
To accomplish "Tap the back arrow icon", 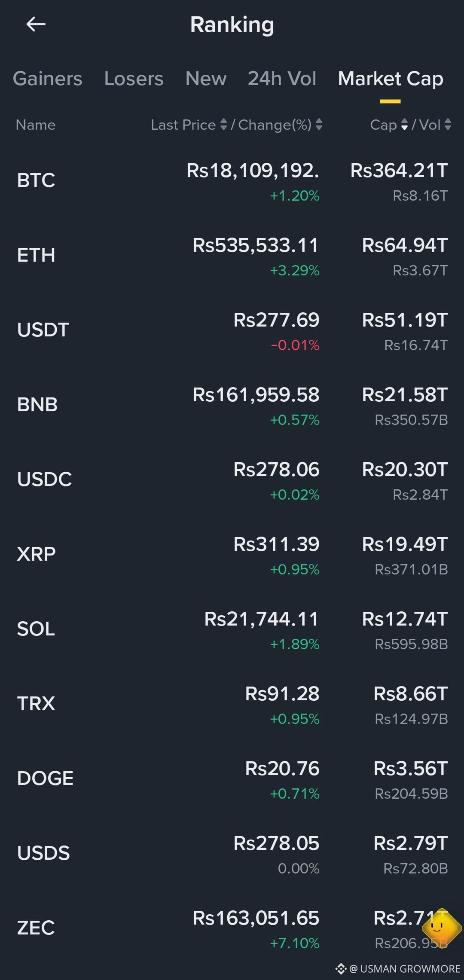I will click(36, 24).
